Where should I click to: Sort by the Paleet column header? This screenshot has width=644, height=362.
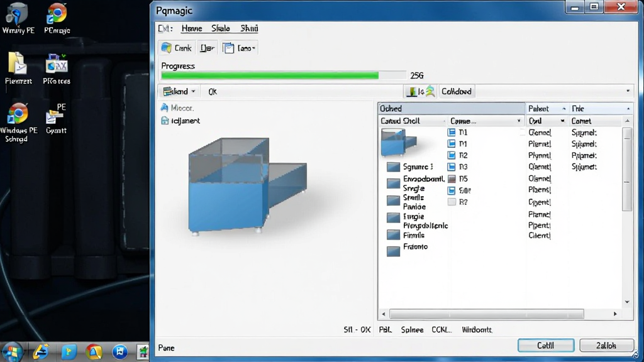tap(547, 108)
